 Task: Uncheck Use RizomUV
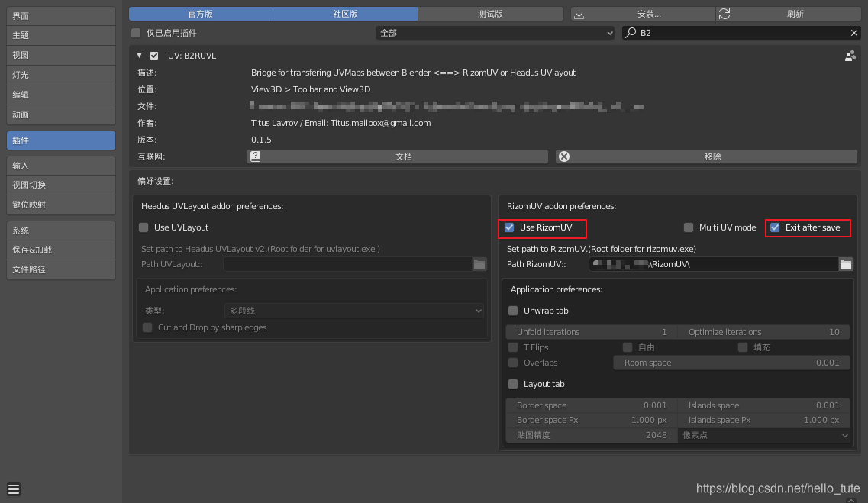(509, 227)
